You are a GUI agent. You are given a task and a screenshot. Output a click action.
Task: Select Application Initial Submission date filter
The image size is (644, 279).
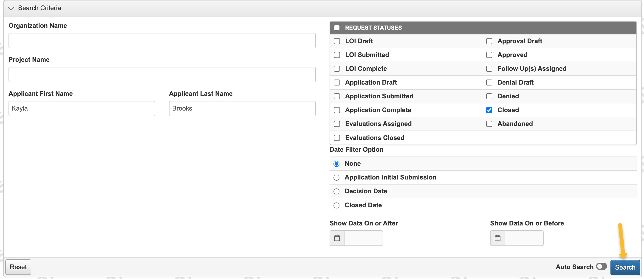[x=336, y=177]
